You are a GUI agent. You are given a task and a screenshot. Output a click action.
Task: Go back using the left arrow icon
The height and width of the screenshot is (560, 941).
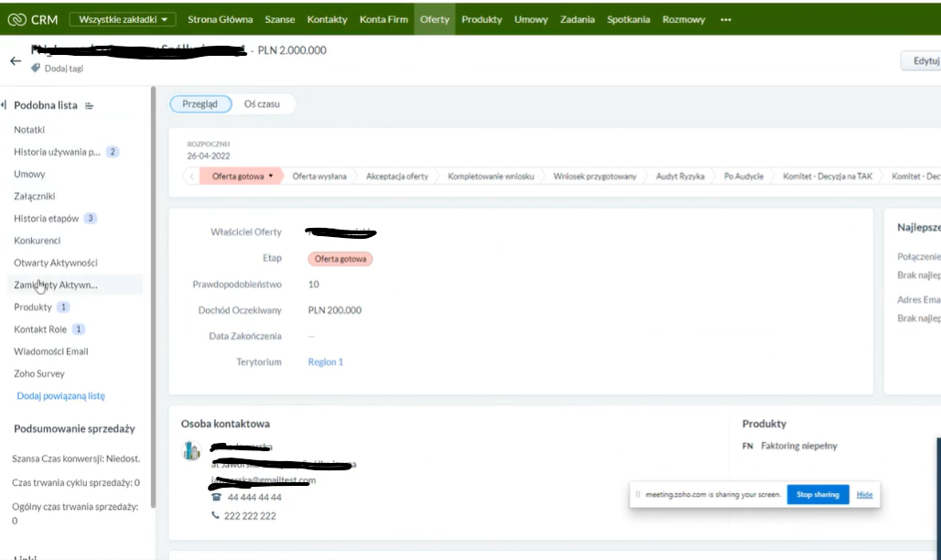point(16,60)
